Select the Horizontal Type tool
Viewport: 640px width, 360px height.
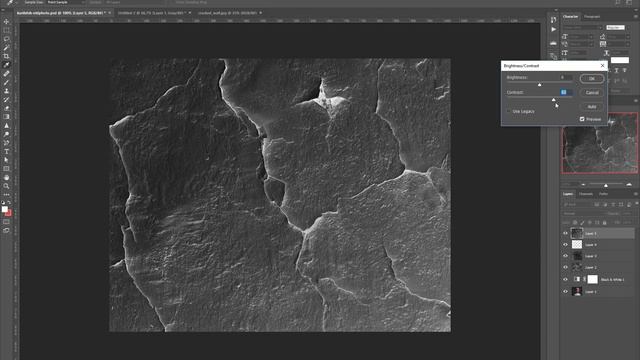point(6,151)
